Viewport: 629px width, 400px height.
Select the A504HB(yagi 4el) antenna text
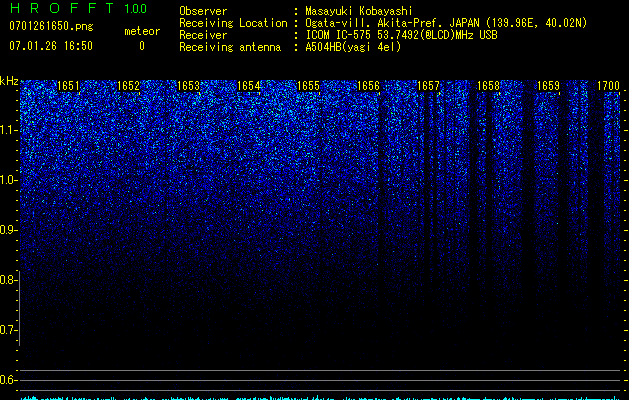click(x=353, y=47)
